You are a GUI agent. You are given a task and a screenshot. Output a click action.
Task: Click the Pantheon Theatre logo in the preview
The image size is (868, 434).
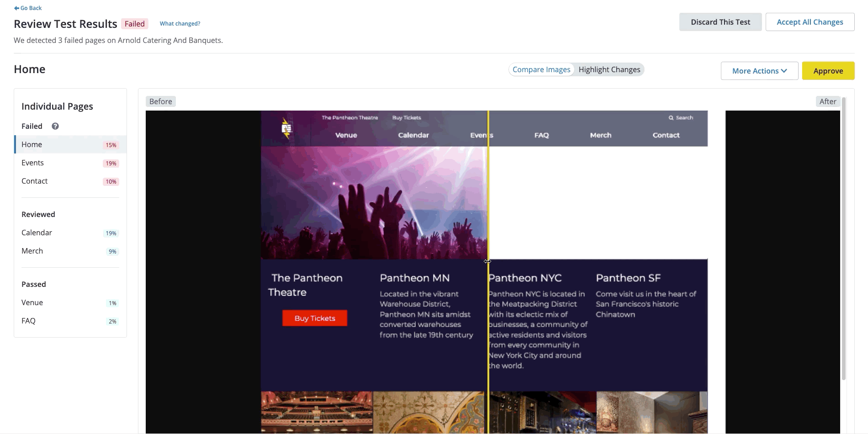(286, 128)
